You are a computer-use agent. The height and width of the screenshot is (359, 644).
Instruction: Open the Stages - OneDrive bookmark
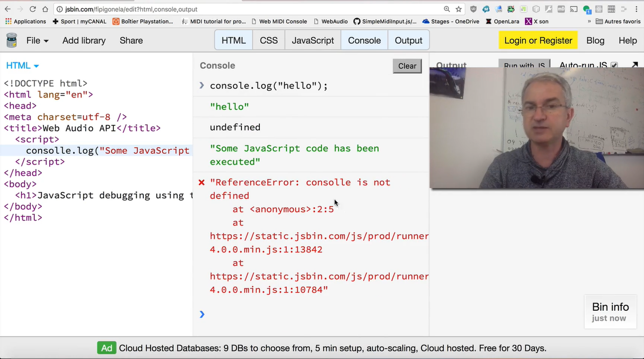pos(450,21)
